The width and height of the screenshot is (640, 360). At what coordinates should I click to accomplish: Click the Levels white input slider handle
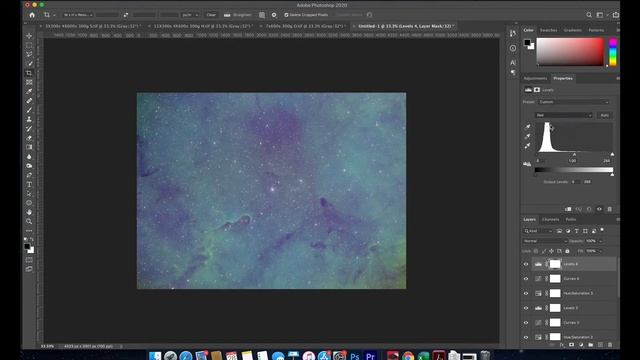coord(612,154)
